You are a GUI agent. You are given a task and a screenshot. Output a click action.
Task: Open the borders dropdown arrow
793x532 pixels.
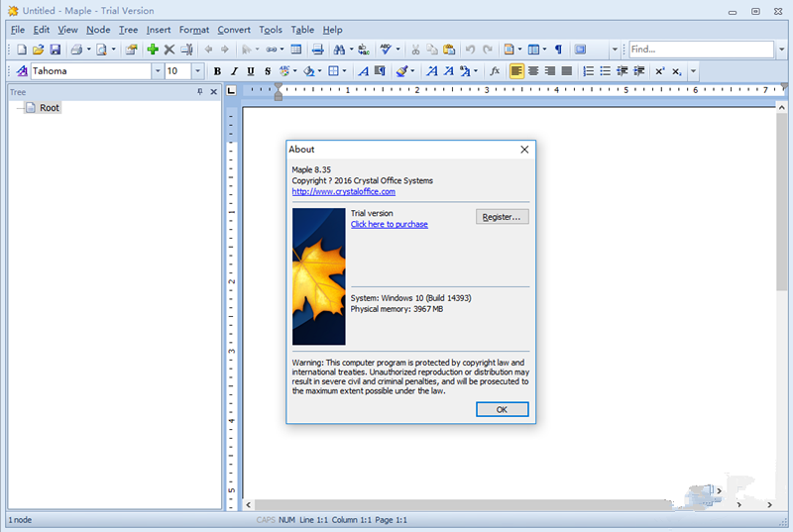(344, 71)
